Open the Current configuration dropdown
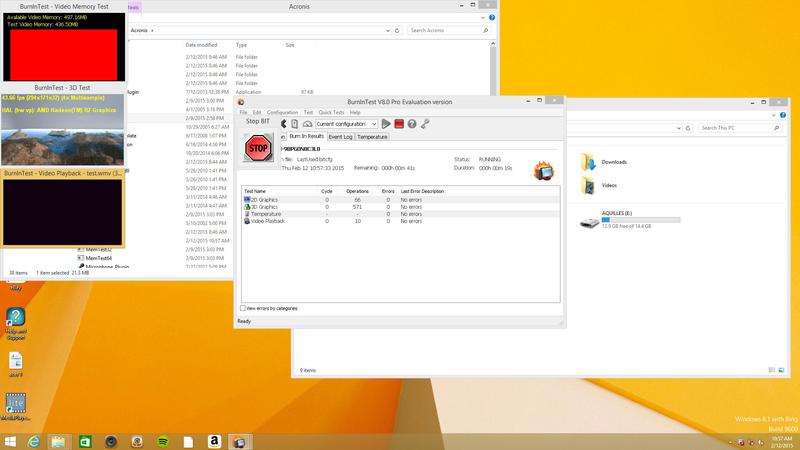This screenshot has width=800, height=450. point(346,124)
